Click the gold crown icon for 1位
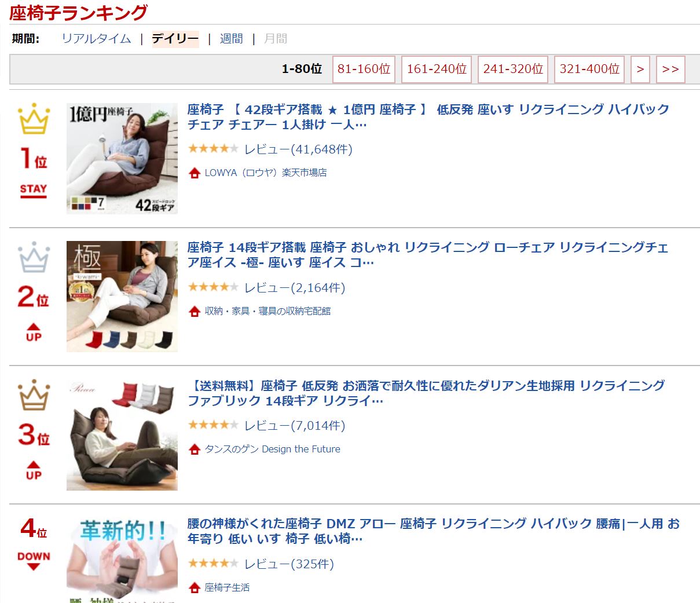The image size is (700, 603). point(34,119)
